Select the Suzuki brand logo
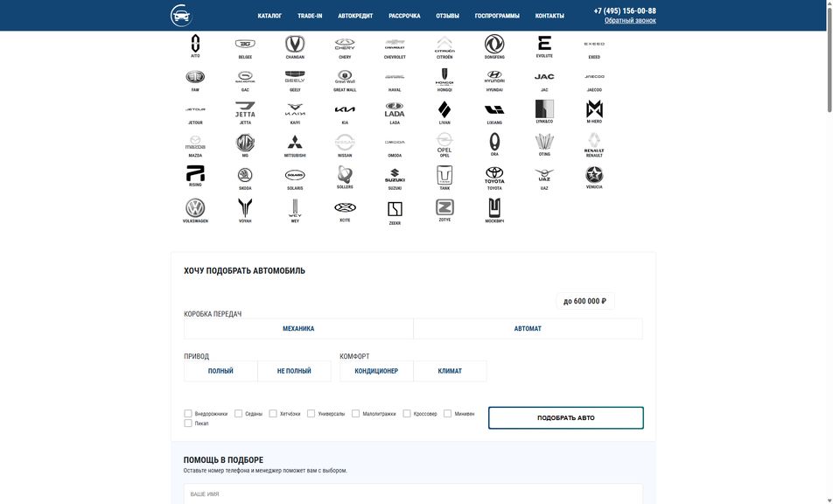 [395, 175]
